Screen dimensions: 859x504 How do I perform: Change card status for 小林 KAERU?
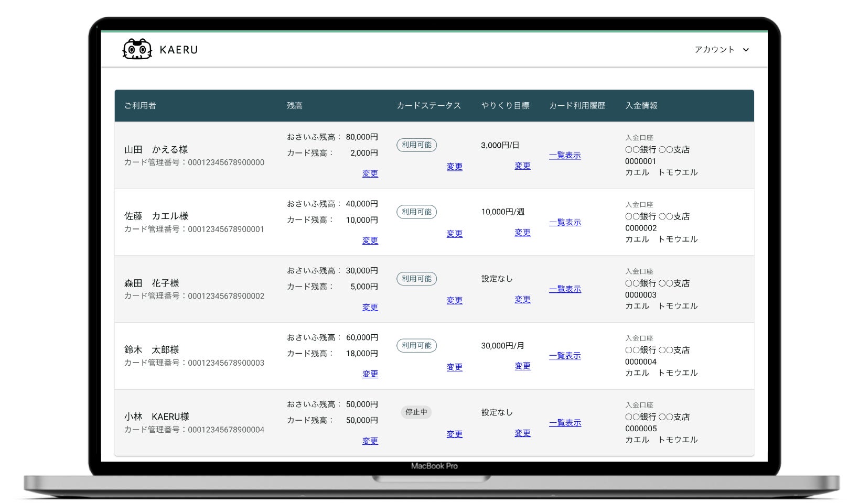coord(454,434)
